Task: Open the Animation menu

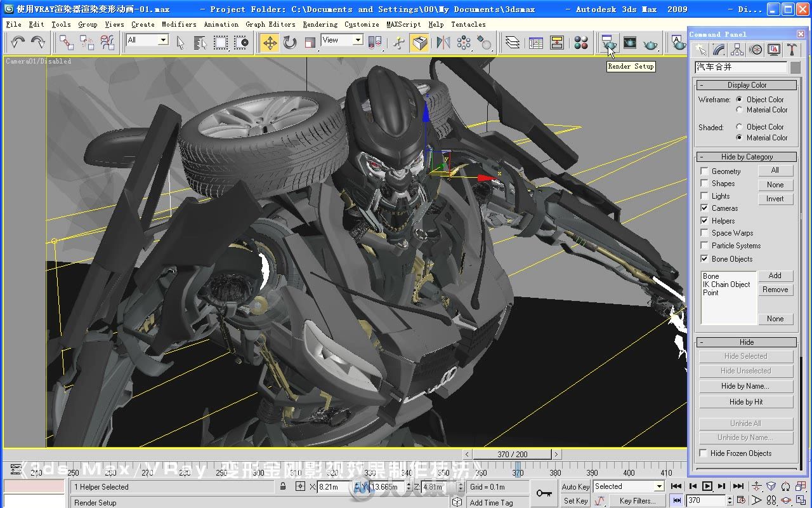Action: [221, 24]
